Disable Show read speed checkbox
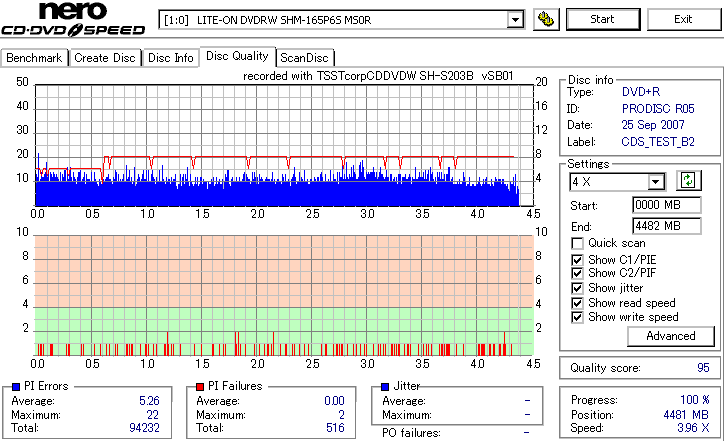This screenshot has height=441, width=724. click(x=577, y=303)
